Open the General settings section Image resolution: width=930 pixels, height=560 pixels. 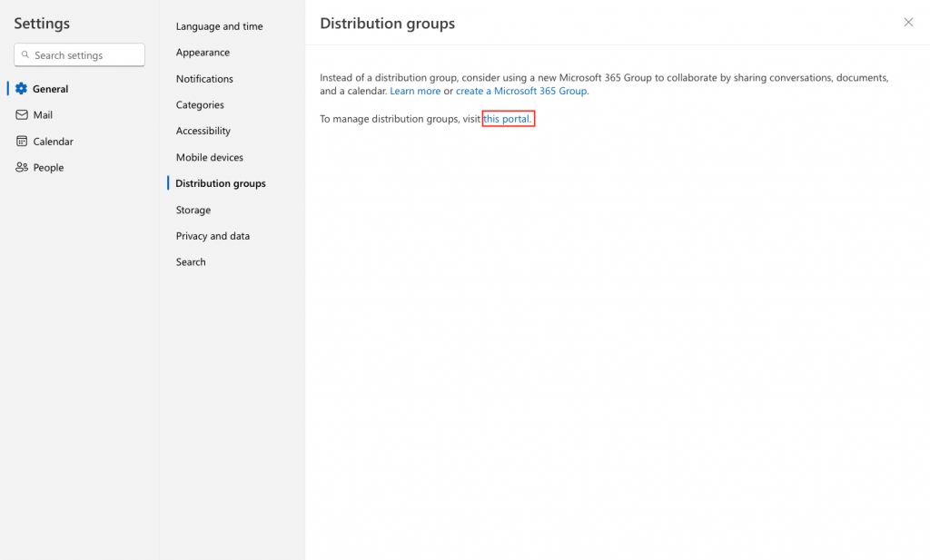(x=51, y=89)
